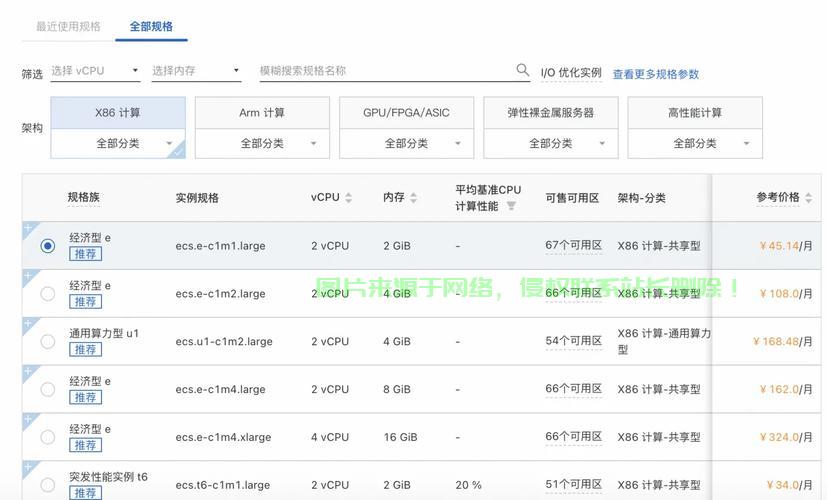The height and width of the screenshot is (500, 827).
Task: Select 高性能计算 architecture
Action: tap(695, 112)
